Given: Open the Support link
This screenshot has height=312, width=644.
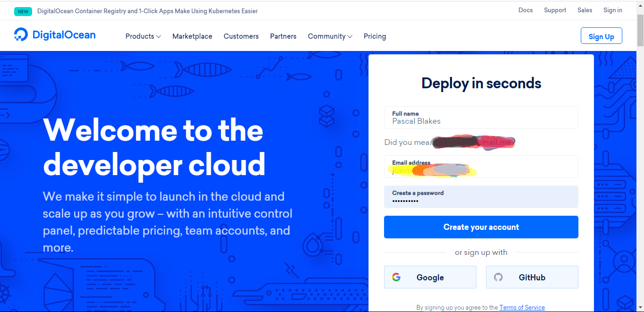Looking at the screenshot, I should pos(555,10).
